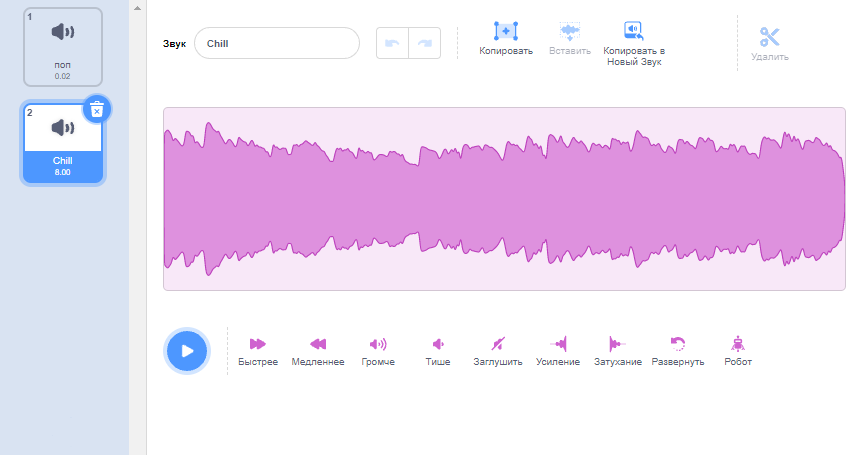Image resolution: width=852 pixels, height=455 pixels.
Task: Click the Вставить paste button
Action: tap(570, 39)
